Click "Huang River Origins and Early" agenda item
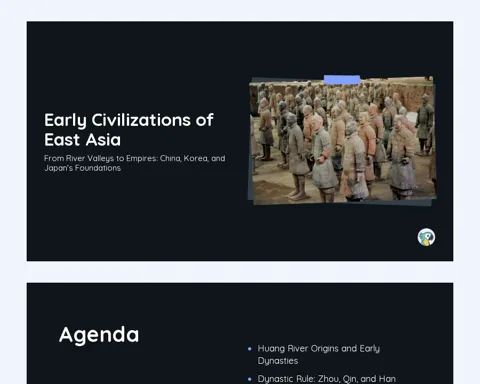Image resolution: width=480 pixels, height=384 pixels. coord(319,349)
